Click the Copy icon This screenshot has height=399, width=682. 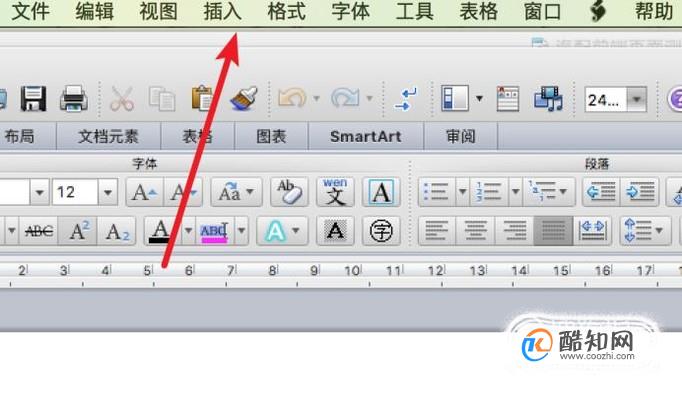[162, 99]
